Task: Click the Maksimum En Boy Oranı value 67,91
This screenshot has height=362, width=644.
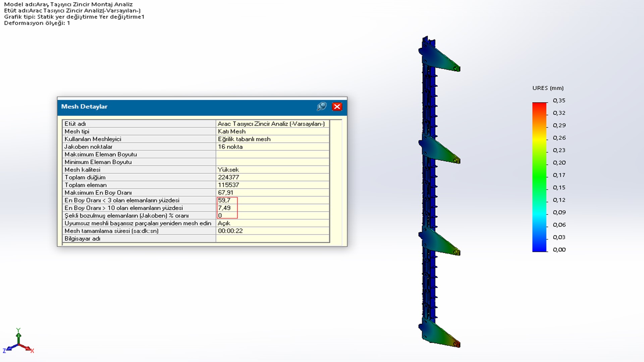Action: point(225,193)
